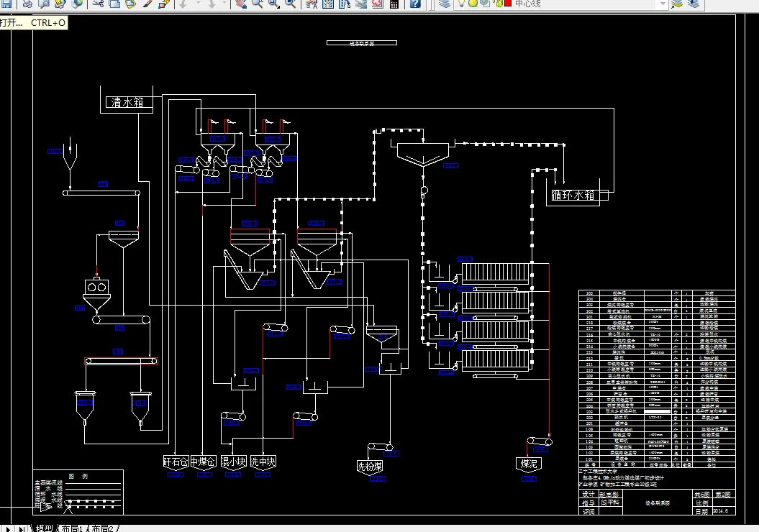Image resolution: width=759 pixels, height=532 pixels.
Task: Open the Properties palette icon
Action: (x=312, y=4)
